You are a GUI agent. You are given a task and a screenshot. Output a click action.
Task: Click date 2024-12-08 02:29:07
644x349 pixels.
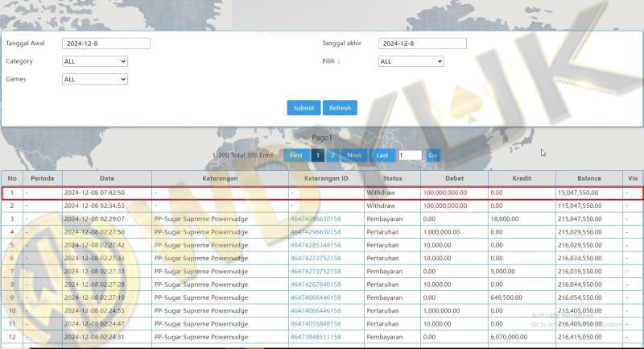pos(94,219)
